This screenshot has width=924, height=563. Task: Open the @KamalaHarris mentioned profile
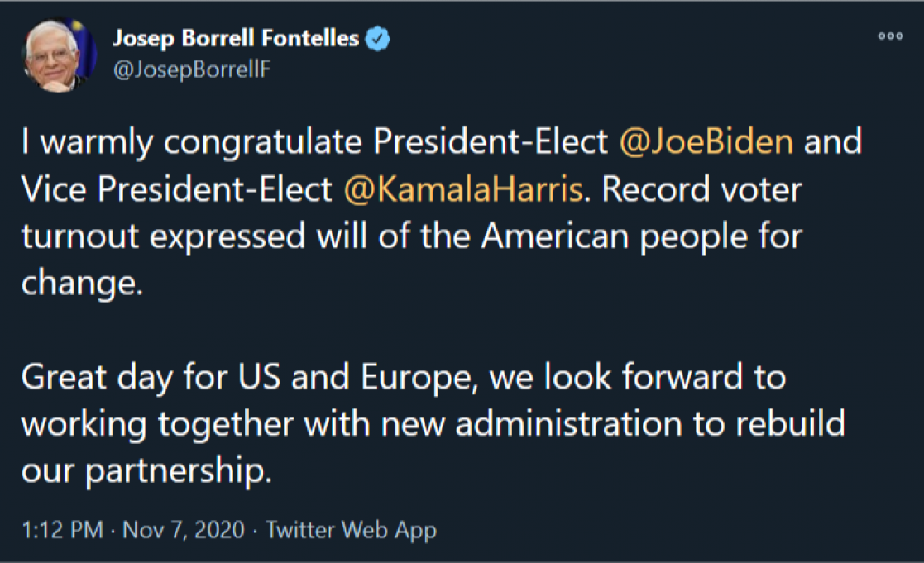tap(463, 189)
